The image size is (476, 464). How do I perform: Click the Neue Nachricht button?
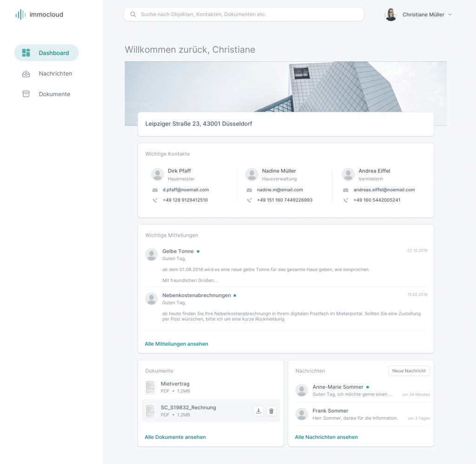[409, 371]
